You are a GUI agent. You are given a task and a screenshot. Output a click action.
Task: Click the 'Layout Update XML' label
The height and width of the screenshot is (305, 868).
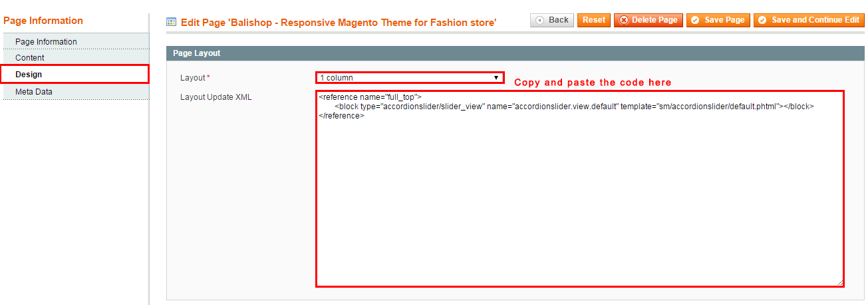(x=216, y=97)
